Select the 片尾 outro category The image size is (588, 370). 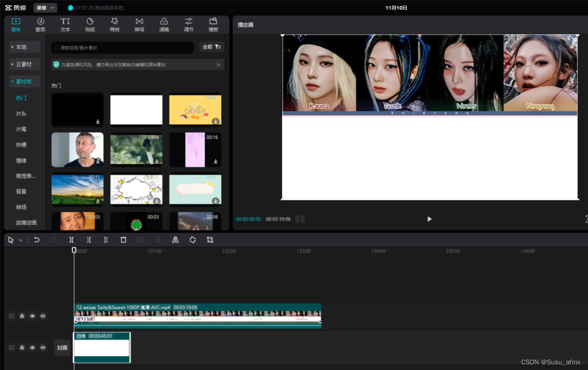tap(21, 129)
